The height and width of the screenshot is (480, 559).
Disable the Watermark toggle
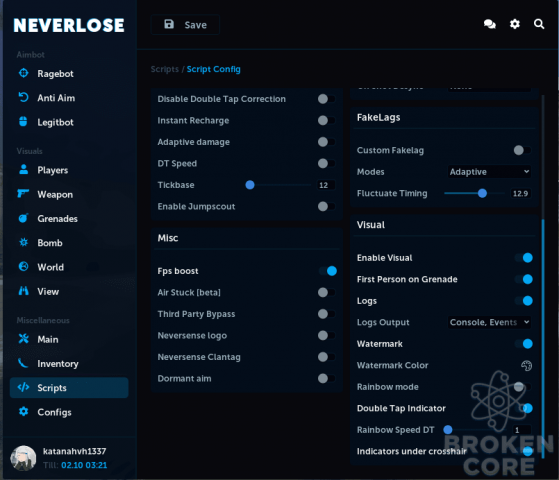[x=523, y=343]
